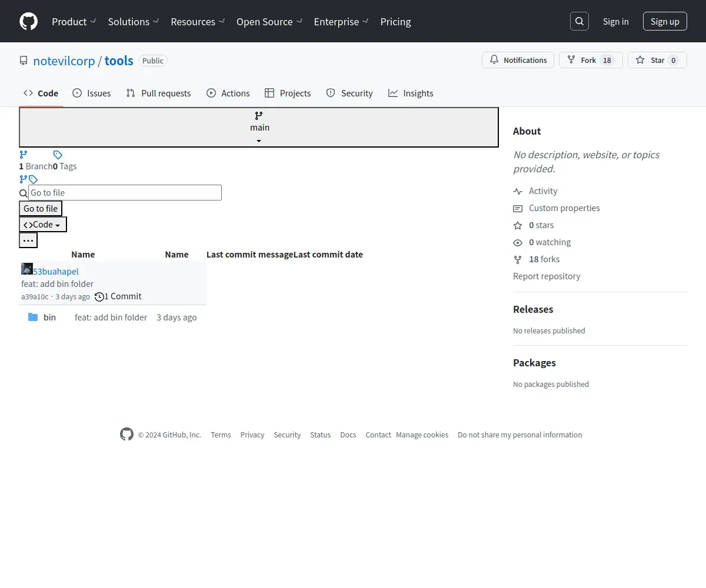The image size is (706, 588).
Task: Click the star icon in Star button
Action: tap(640, 60)
